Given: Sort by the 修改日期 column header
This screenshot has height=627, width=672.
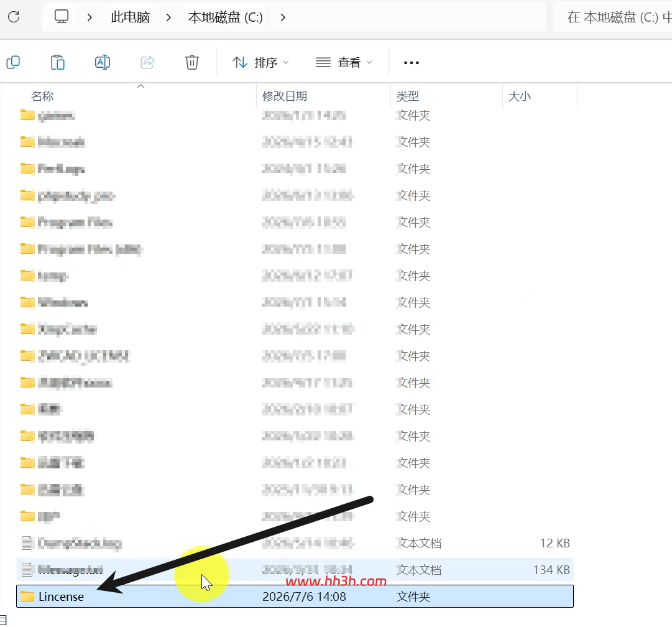Looking at the screenshot, I should pyautogui.click(x=285, y=96).
